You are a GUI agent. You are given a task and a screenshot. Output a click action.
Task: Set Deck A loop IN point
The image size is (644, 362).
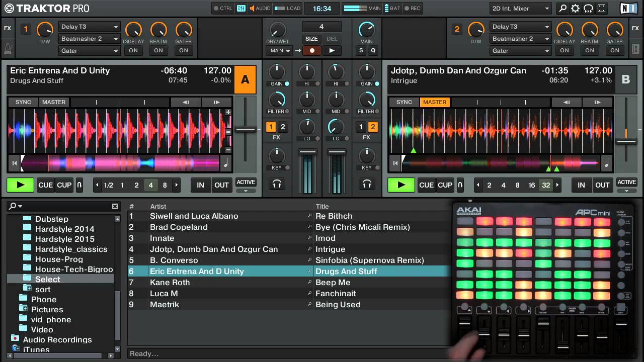click(200, 185)
